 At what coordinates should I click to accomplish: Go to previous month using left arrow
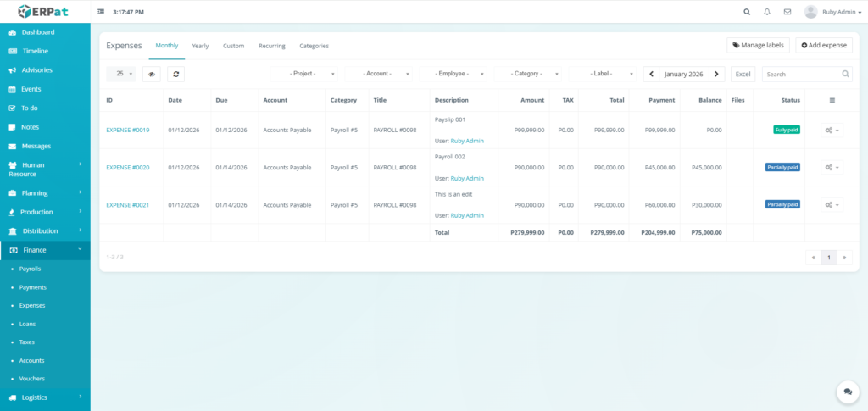(x=652, y=74)
